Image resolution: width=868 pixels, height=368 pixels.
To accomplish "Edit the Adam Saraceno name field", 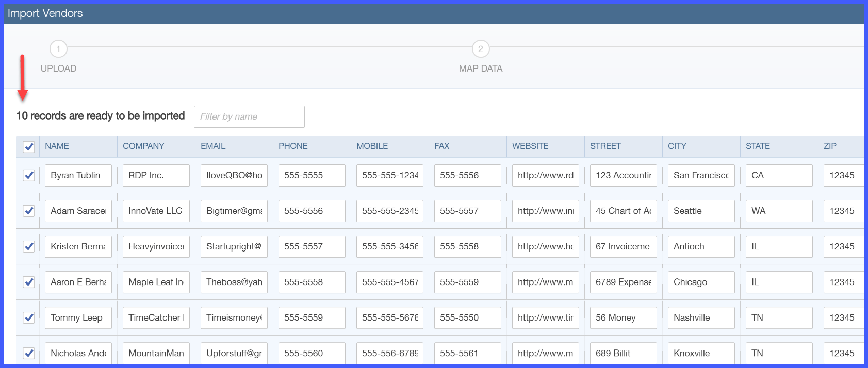I will coord(78,211).
